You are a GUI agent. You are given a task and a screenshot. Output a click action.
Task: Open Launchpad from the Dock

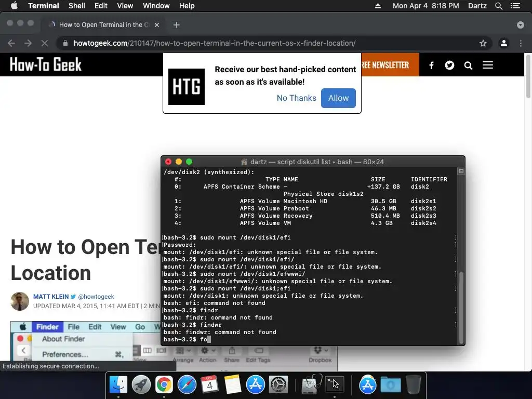pyautogui.click(x=141, y=385)
